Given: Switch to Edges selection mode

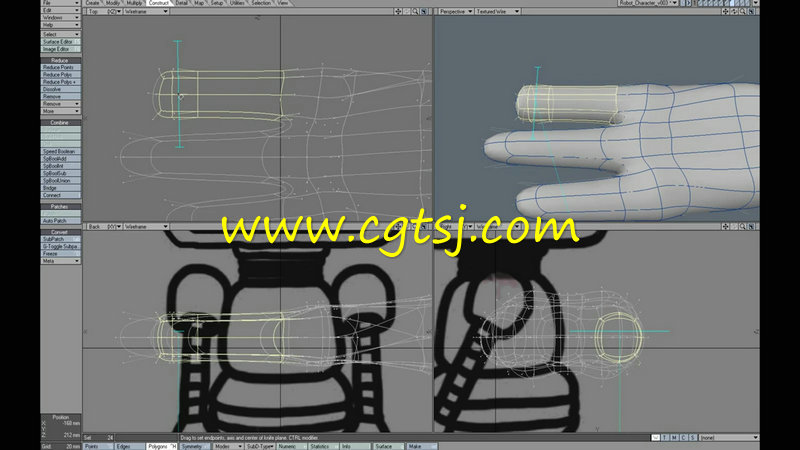Looking at the screenshot, I should 130,446.
